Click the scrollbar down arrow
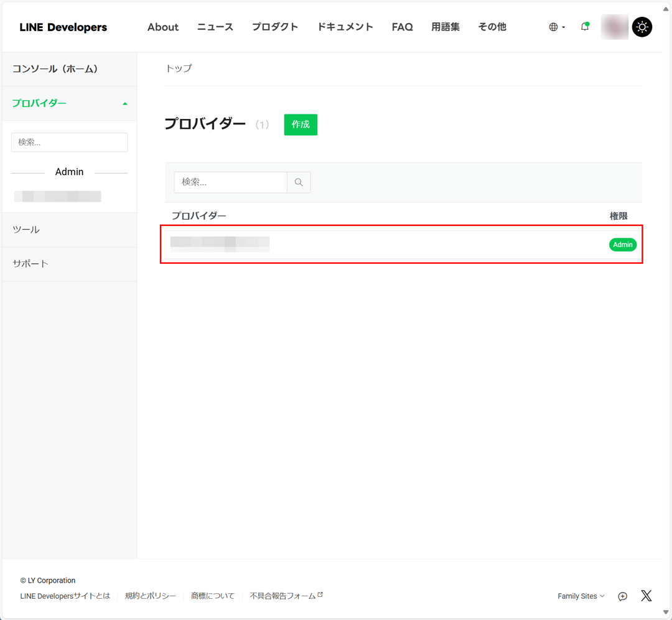Image resolution: width=672 pixels, height=620 pixels. 666,612
